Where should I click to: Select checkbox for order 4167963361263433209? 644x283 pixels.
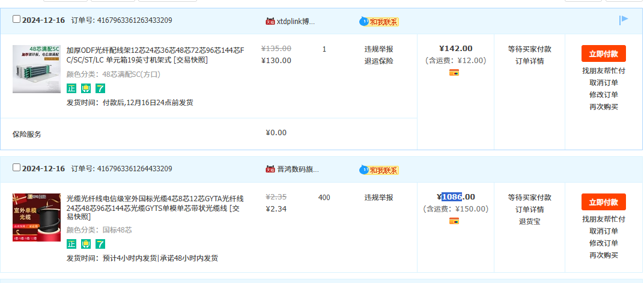(x=17, y=19)
